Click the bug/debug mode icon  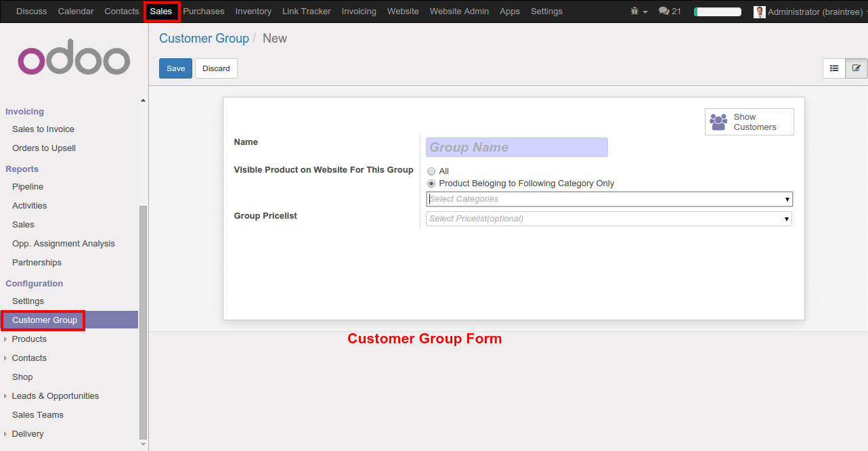click(633, 11)
